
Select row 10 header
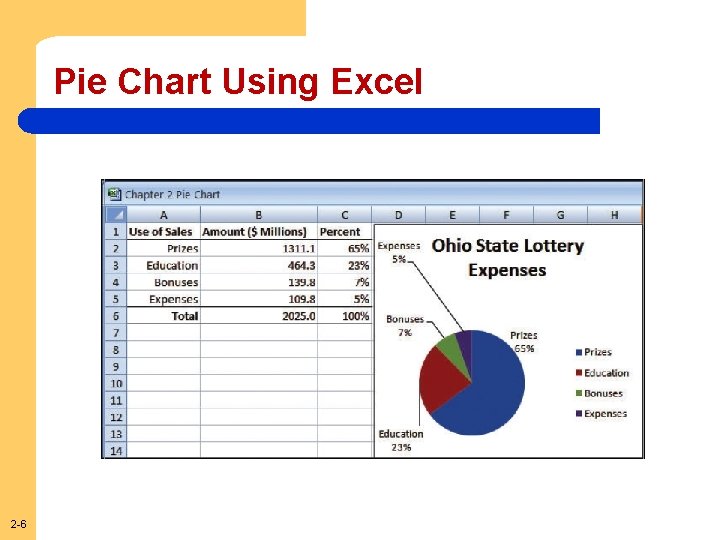tap(116, 383)
